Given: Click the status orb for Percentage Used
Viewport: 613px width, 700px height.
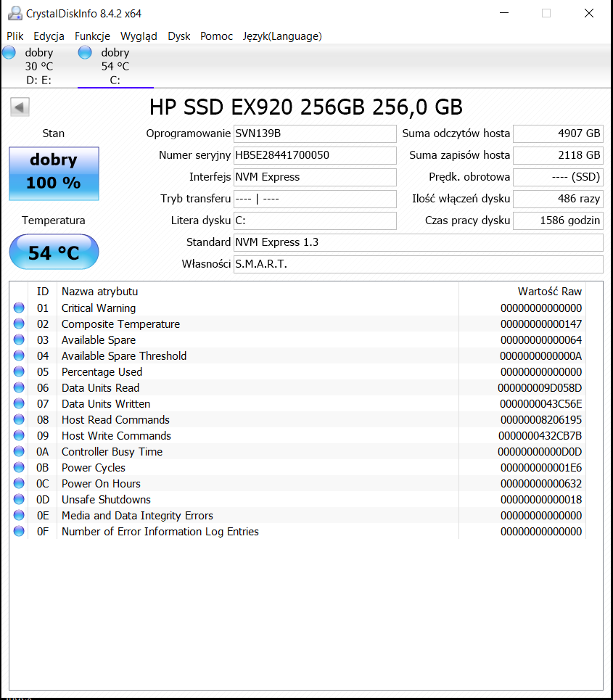Looking at the screenshot, I should (x=19, y=371).
